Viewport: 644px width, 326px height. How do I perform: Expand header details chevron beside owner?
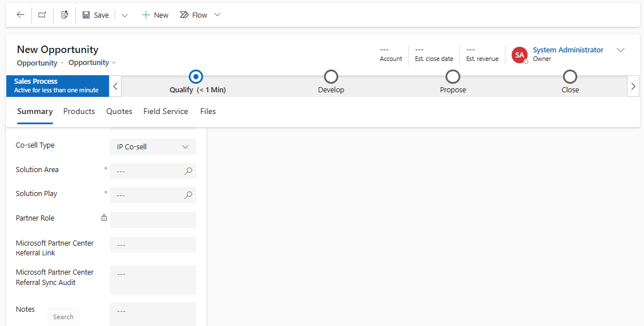coord(621,50)
